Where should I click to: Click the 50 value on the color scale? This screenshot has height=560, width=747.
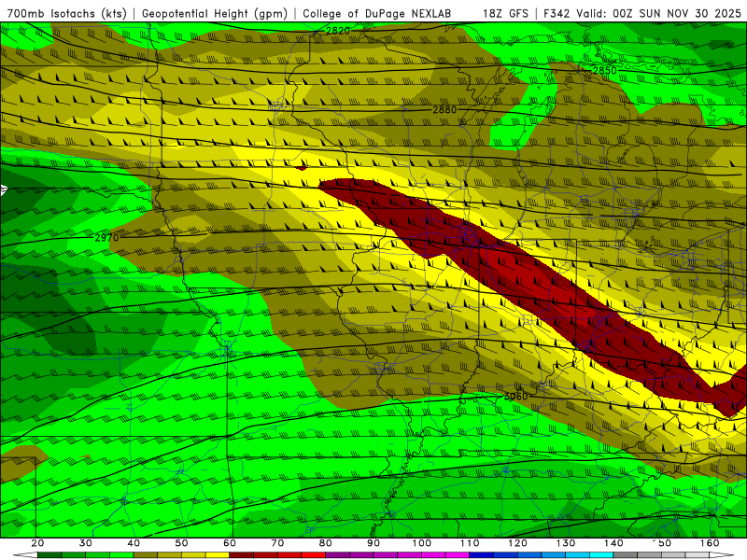tap(181, 543)
